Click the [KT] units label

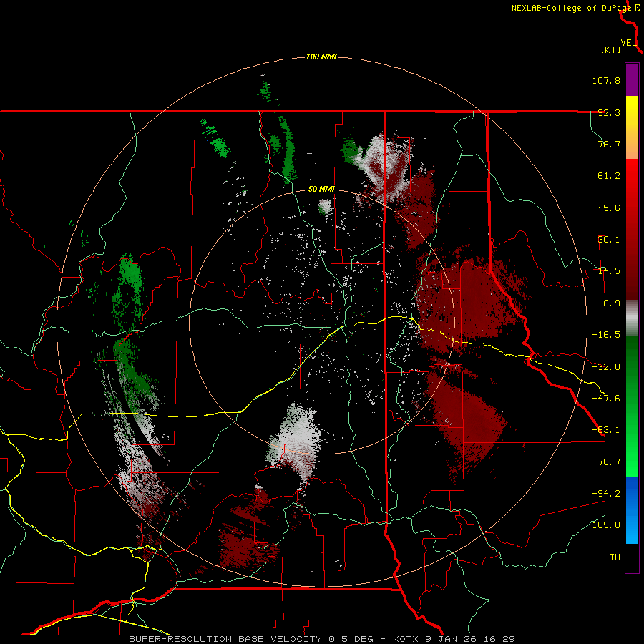click(x=611, y=49)
